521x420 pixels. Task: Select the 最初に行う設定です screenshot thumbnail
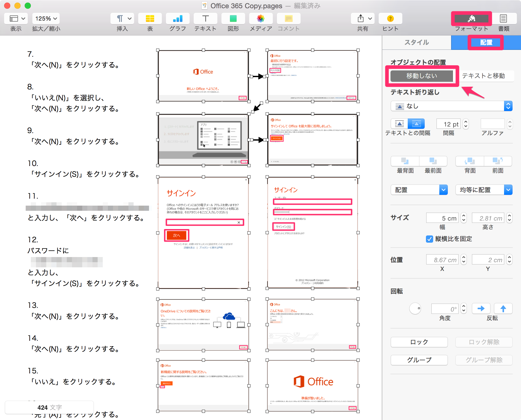click(x=312, y=76)
